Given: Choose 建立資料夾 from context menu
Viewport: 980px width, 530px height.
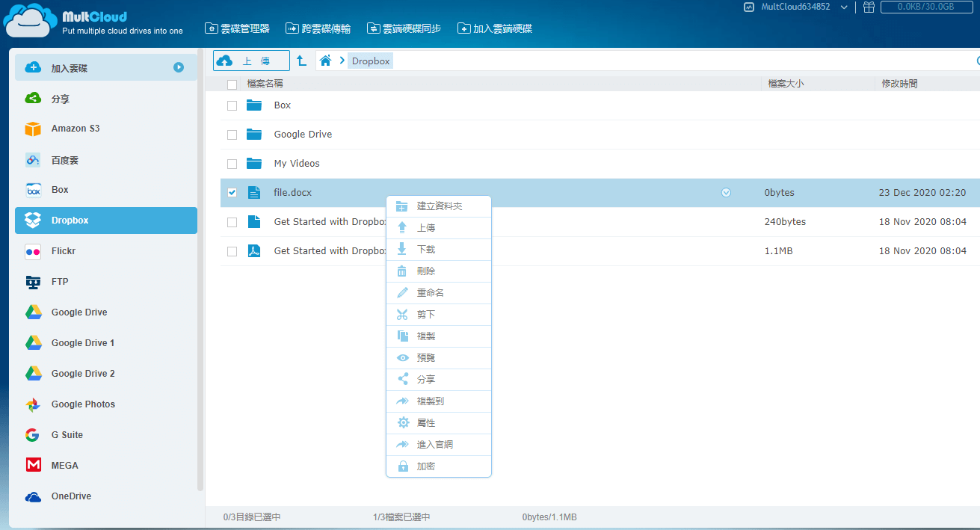Looking at the screenshot, I should click(439, 206).
